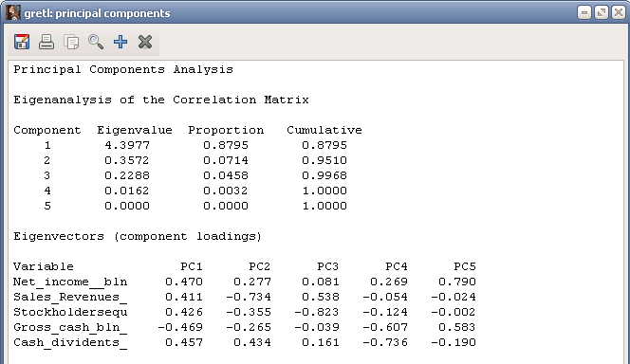Place the cursor on the 'Principal Components Analysis' heading
Screen dimensions: 630x364
point(123,69)
